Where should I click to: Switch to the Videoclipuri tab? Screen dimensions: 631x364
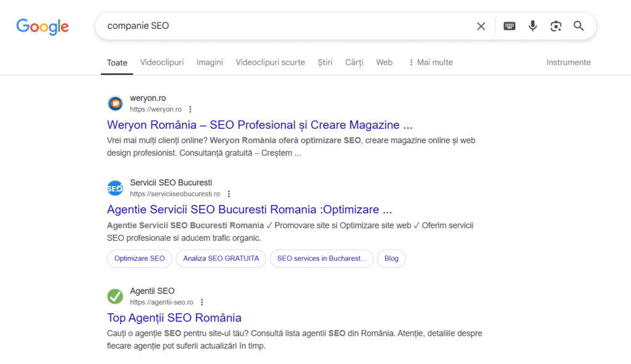click(161, 62)
